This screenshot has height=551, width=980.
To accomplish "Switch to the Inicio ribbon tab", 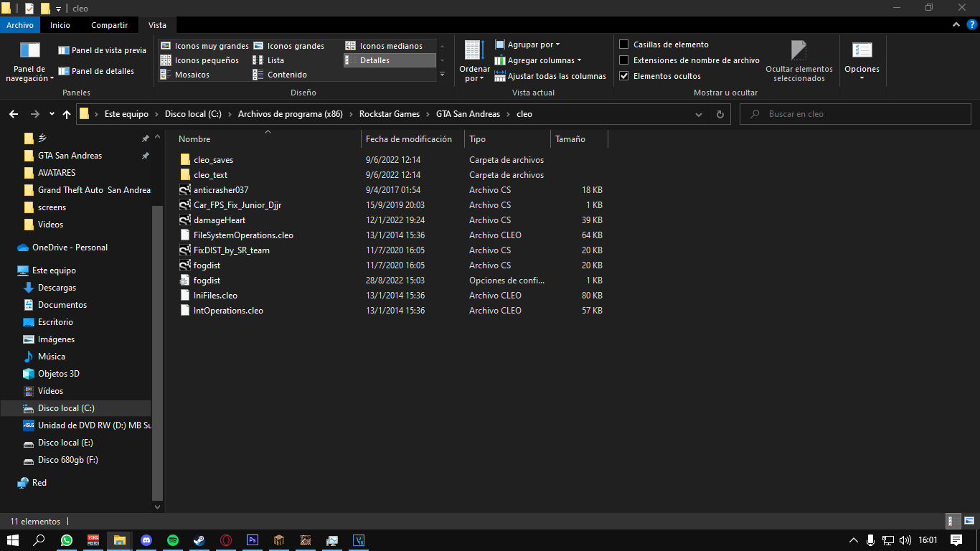I will coord(60,25).
